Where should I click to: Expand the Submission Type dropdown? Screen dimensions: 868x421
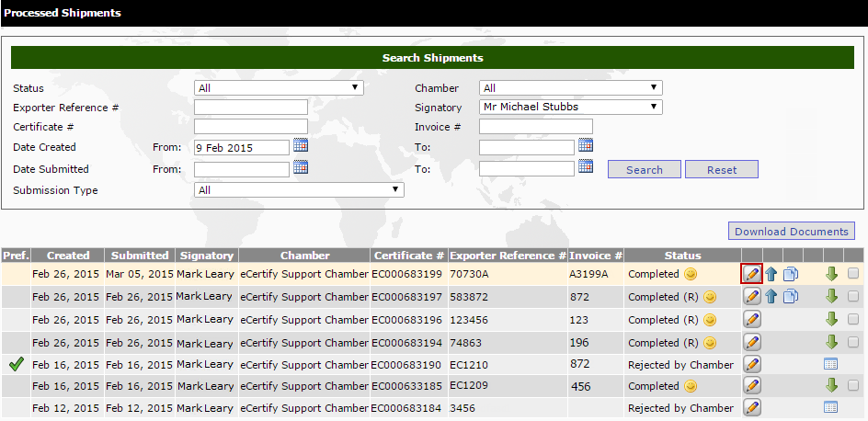click(299, 190)
